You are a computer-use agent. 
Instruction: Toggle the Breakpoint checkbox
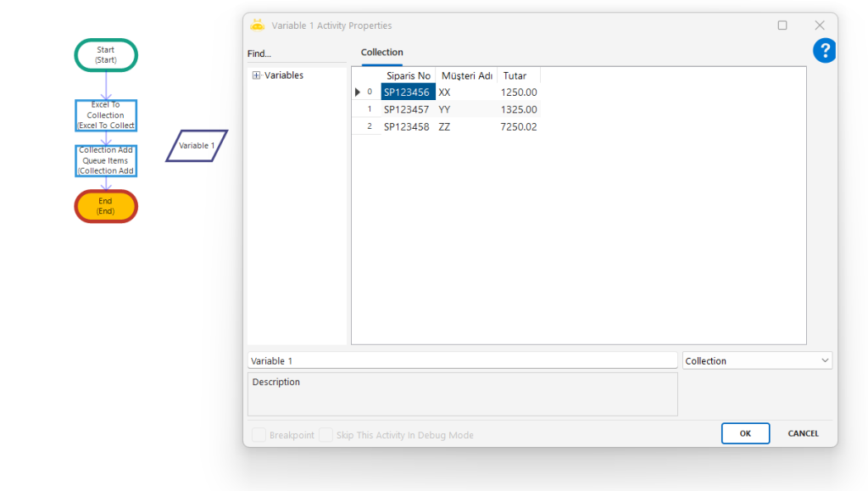coord(259,435)
